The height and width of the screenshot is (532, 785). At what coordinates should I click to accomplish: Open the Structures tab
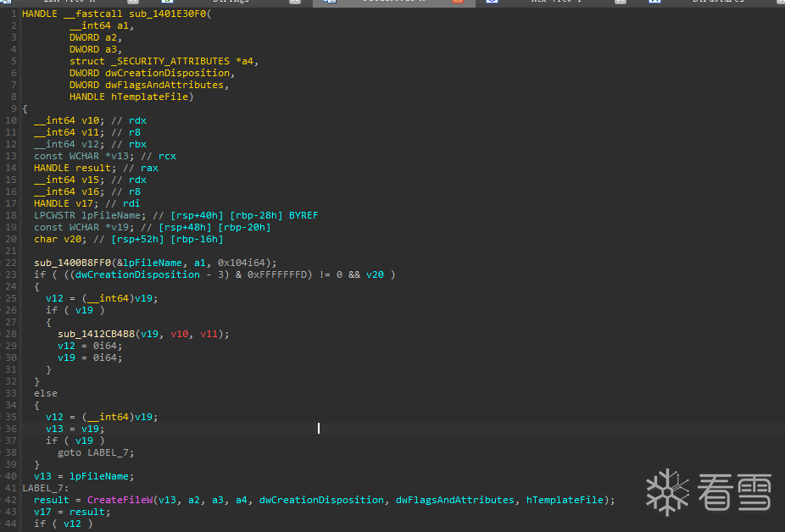click(718, 2)
